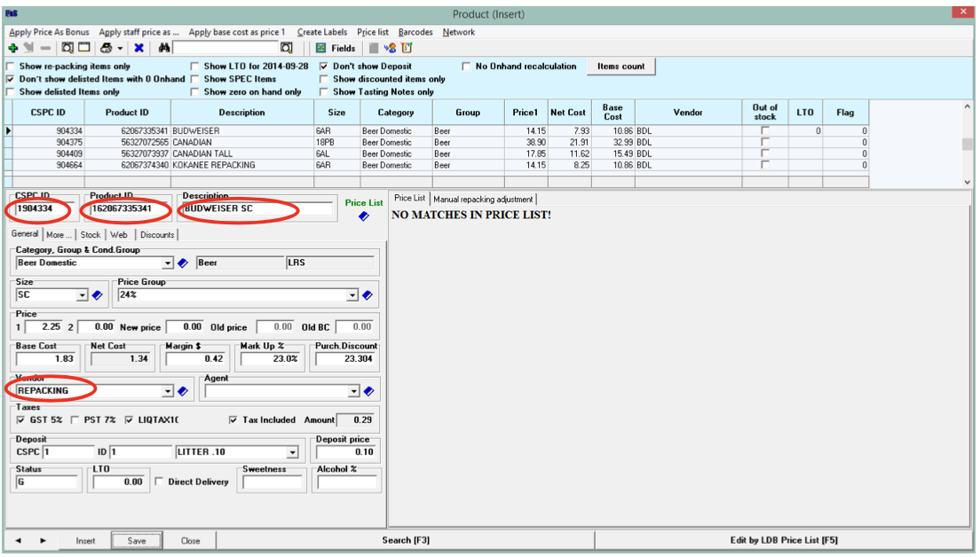
Task: Open Manual repacking adjustment tab
Action: point(483,200)
